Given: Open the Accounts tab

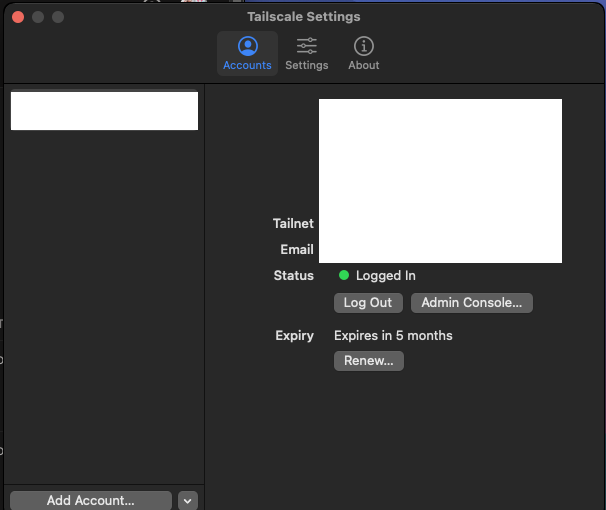Looking at the screenshot, I should [x=247, y=54].
